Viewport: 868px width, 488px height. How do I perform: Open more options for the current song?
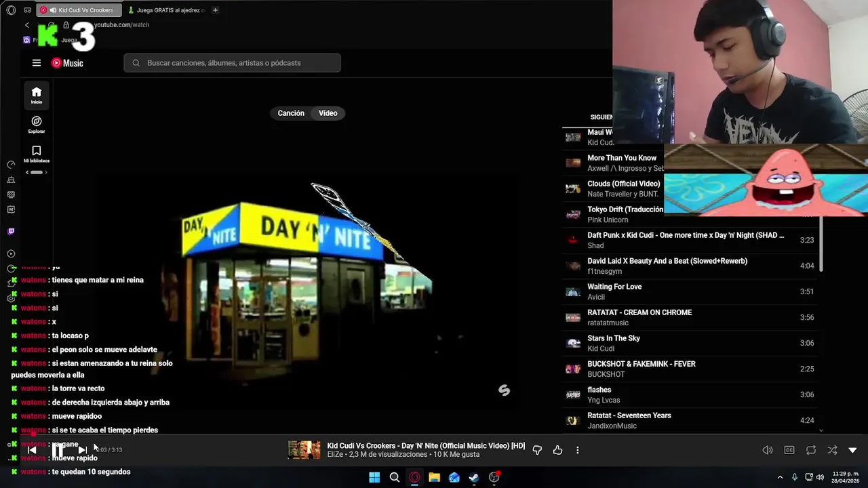tap(578, 450)
